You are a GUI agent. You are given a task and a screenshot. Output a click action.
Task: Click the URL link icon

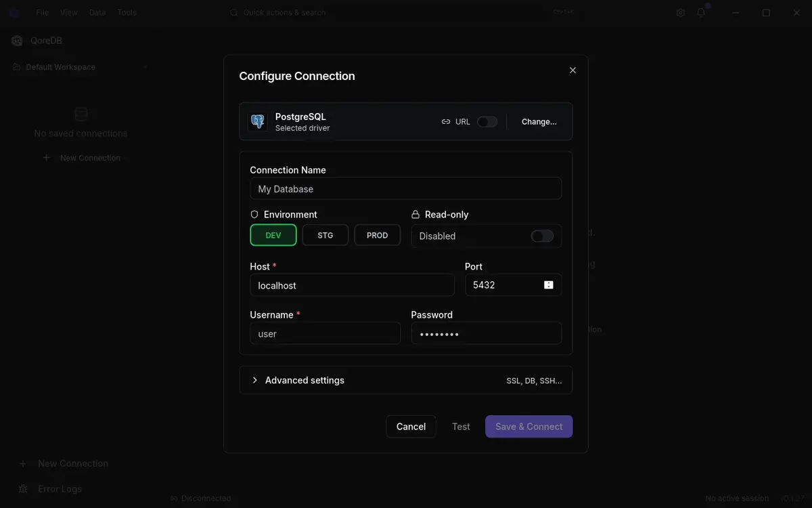pyautogui.click(x=446, y=122)
